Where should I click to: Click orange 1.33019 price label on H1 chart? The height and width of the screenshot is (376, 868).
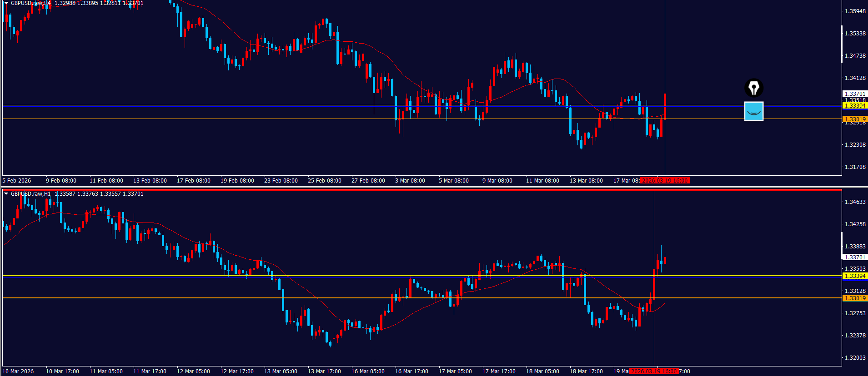coord(854,298)
